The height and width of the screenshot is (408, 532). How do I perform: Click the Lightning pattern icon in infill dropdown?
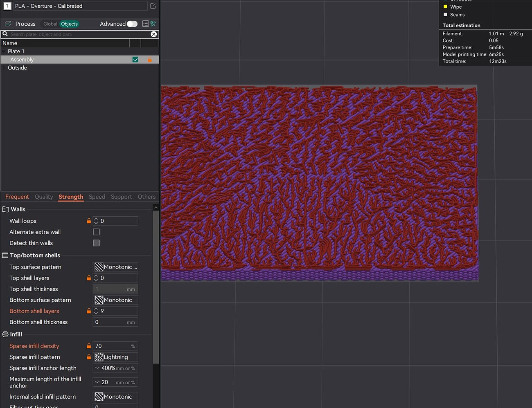coord(99,357)
